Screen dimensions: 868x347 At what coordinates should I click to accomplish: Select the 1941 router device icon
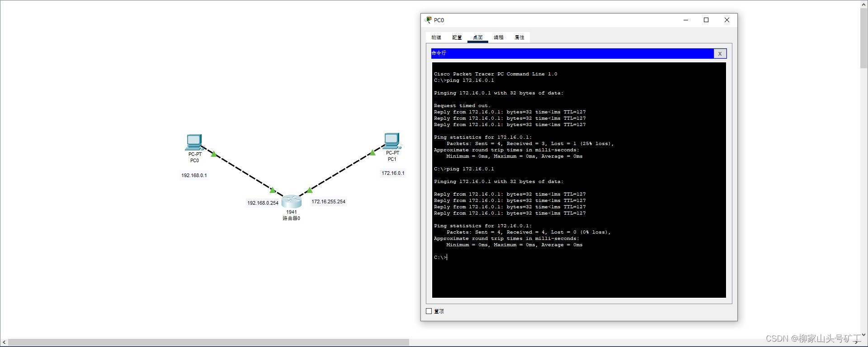(x=292, y=201)
